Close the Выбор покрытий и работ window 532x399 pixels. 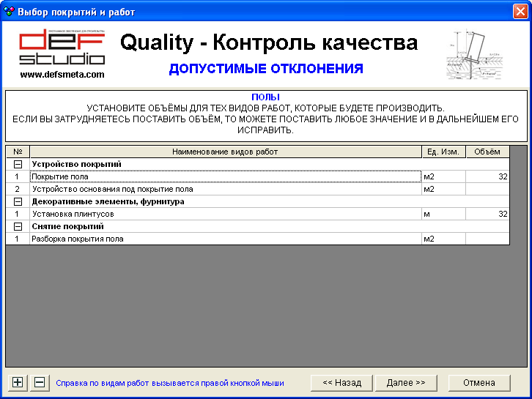pyautogui.click(x=519, y=12)
